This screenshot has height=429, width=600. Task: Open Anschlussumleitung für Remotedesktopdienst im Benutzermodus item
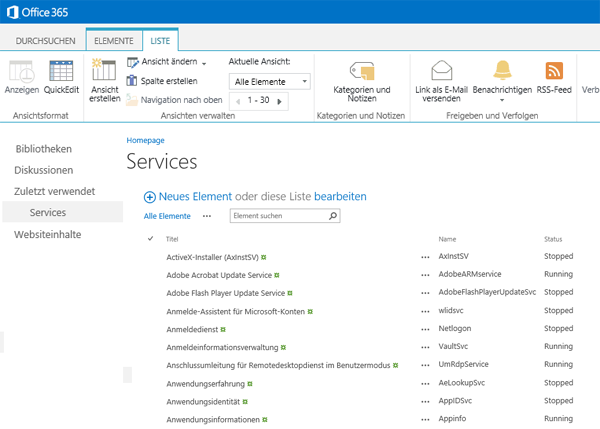pos(278,365)
